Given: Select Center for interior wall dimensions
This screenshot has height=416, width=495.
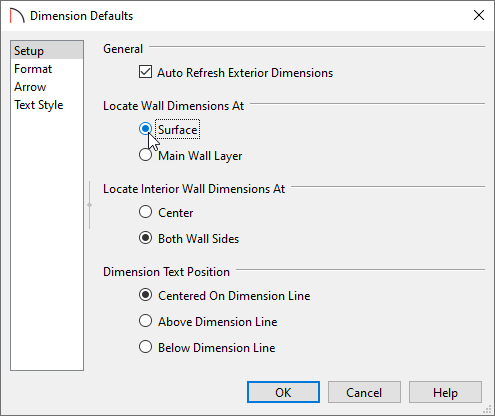Looking at the screenshot, I should [145, 212].
